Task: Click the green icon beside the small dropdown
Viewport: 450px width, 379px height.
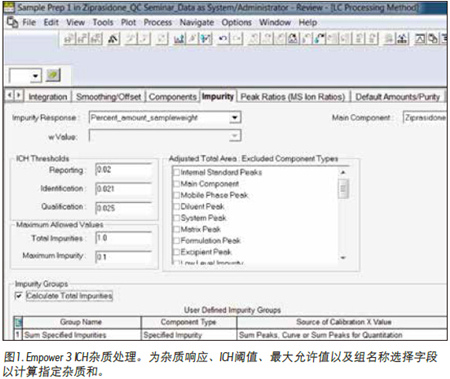Action: (53, 75)
